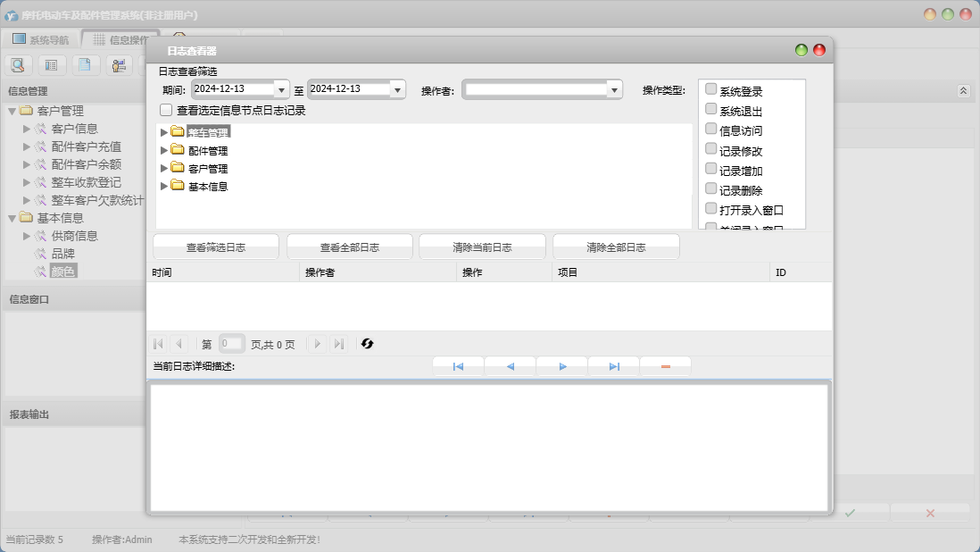
Task: Click the log detail description text area
Action: click(489, 447)
